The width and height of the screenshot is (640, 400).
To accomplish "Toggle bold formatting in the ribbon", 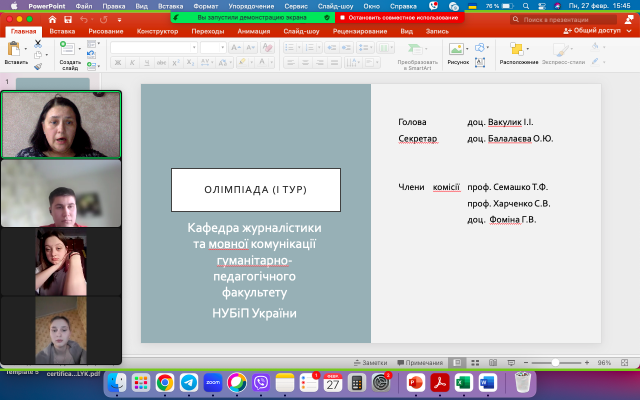I will 116,63.
